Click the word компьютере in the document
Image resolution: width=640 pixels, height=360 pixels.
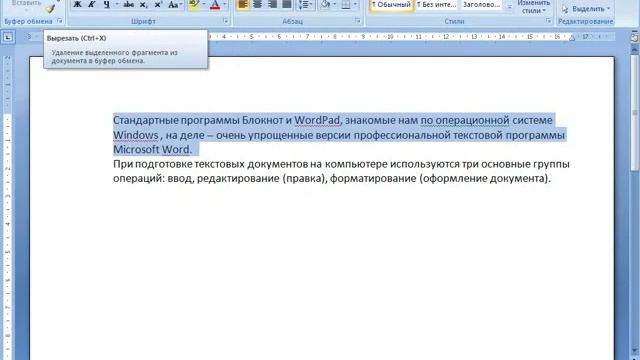[x=356, y=164]
